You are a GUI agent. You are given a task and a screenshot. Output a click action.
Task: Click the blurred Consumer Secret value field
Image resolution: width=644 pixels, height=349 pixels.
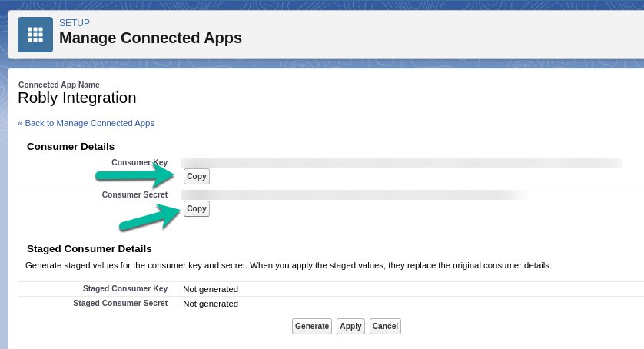[354, 195]
